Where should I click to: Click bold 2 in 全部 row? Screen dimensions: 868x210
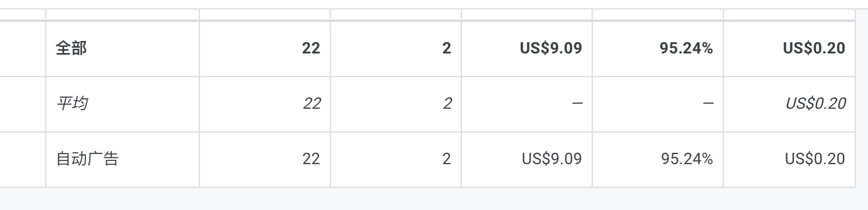pos(447,48)
